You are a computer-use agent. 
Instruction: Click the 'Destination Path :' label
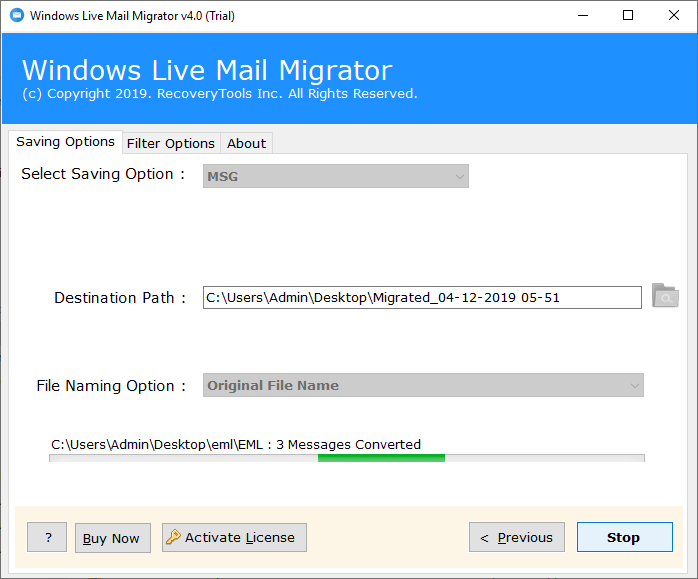(120, 298)
